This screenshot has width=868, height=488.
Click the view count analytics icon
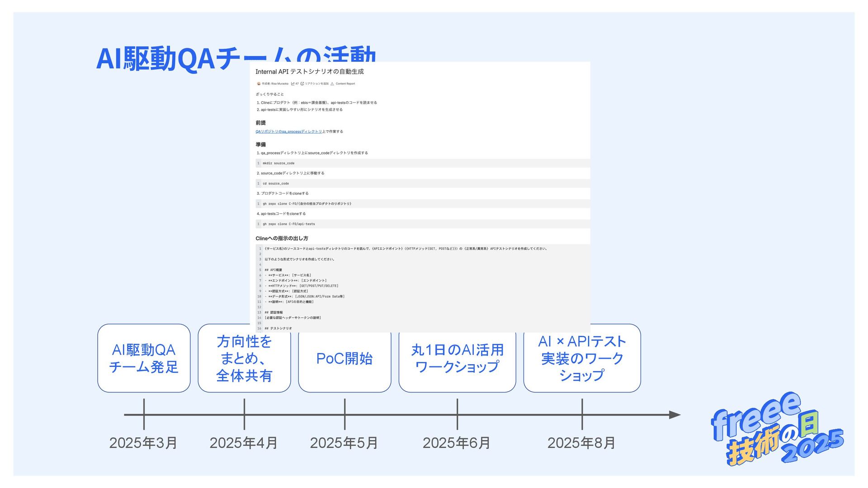pyautogui.click(x=293, y=84)
